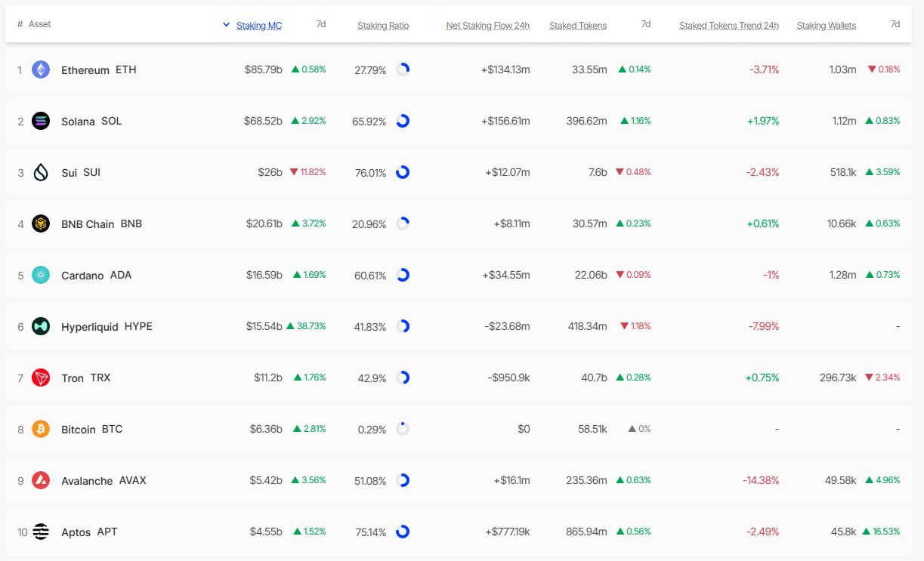Open the Aptos APT asset name
This screenshot has height=561, width=924.
tap(89, 532)
